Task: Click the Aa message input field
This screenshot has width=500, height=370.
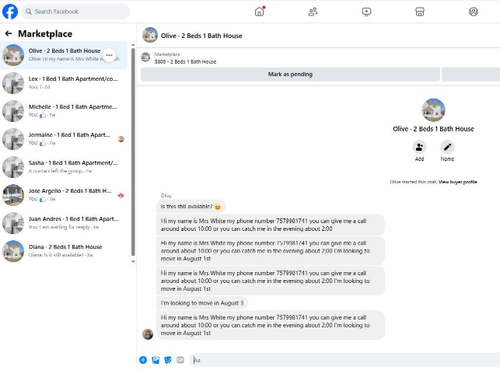Action: 345,360
